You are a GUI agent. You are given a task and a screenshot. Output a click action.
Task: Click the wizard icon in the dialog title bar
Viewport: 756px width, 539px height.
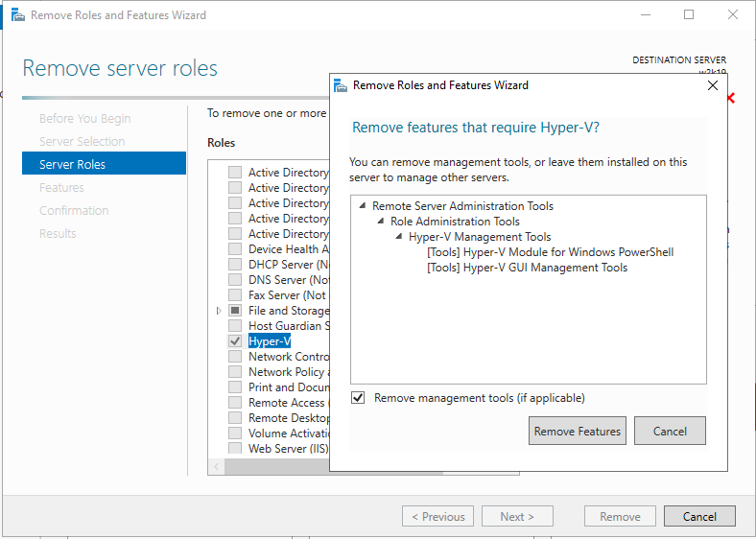coord(341,85)
